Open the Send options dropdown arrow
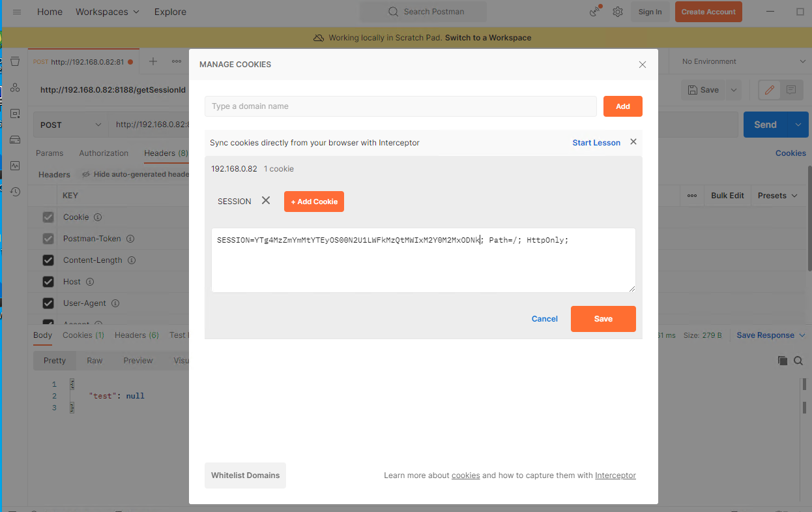 [x=798, y=125]
